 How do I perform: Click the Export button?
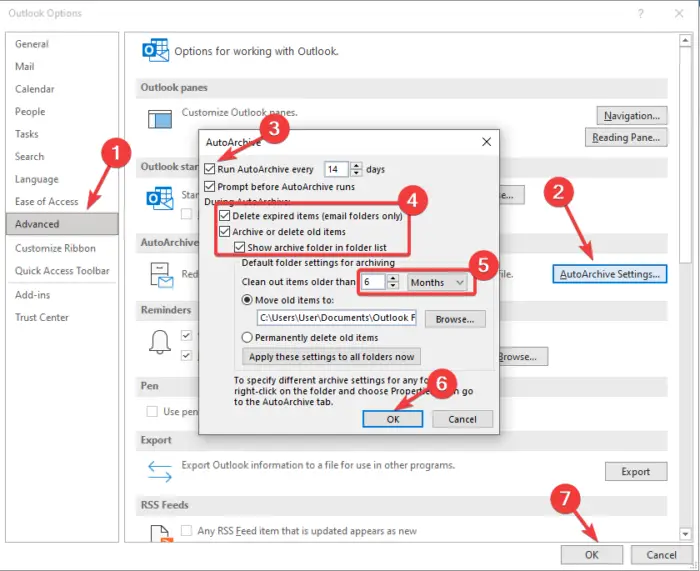636,471
